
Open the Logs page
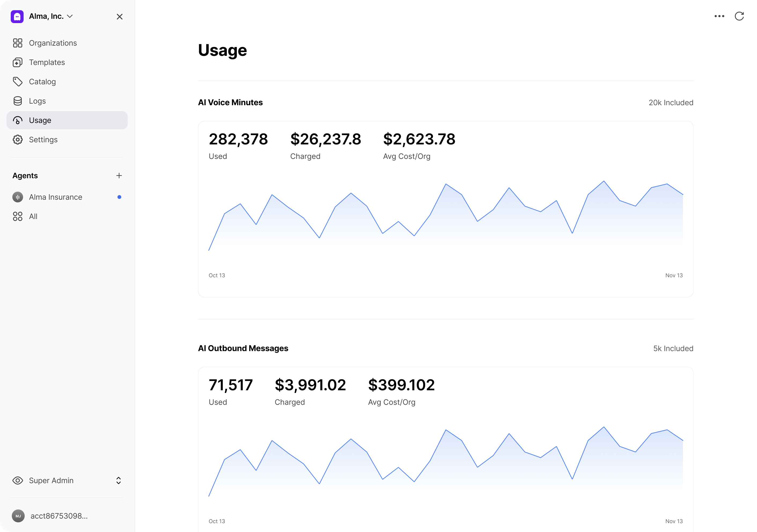[x=37, y=101]
